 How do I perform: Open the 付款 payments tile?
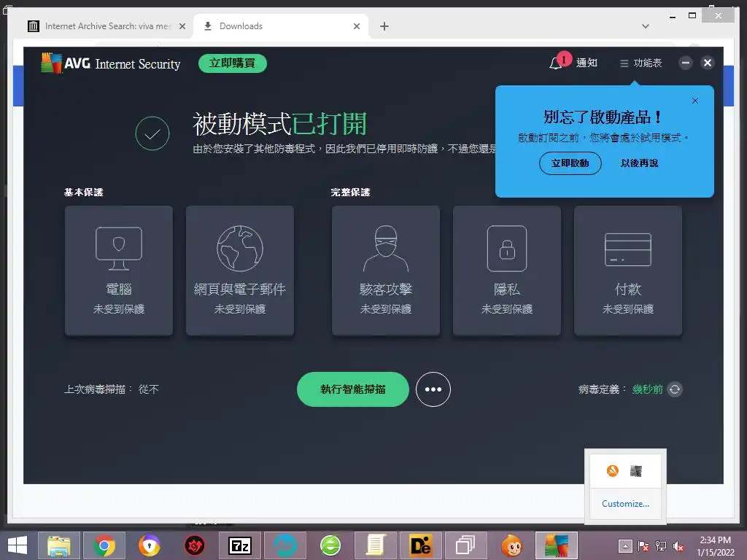click(628, 271)
